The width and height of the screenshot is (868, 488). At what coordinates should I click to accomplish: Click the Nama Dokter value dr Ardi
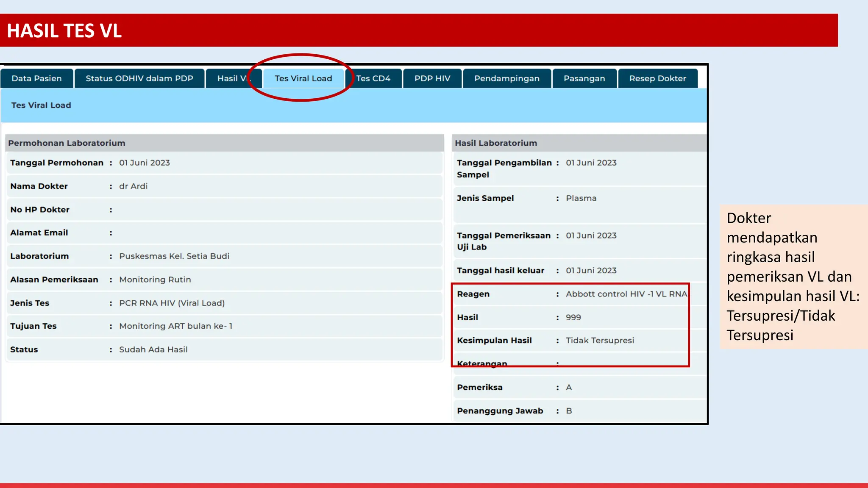point(133,186)
